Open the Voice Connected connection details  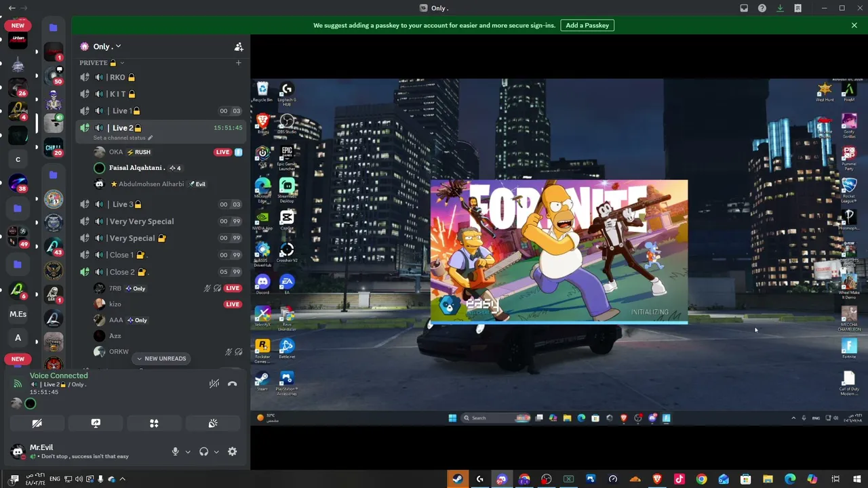point(58,376)
